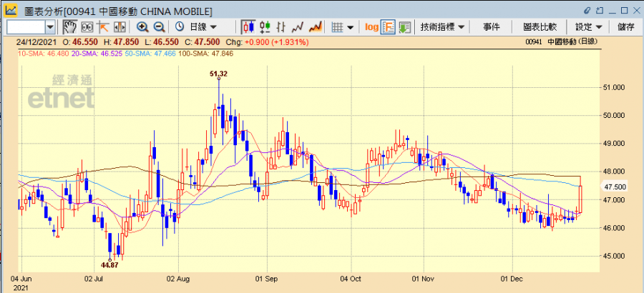Click the 事件 button
This screenshot has width=644, height=293.
pos(492,27)
